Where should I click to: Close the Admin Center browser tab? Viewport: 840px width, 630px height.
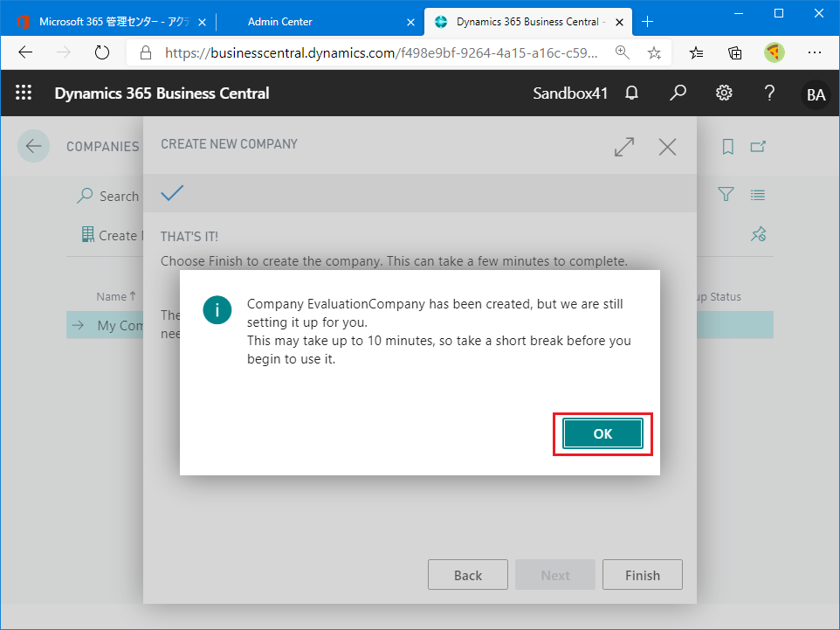[410, 22]
